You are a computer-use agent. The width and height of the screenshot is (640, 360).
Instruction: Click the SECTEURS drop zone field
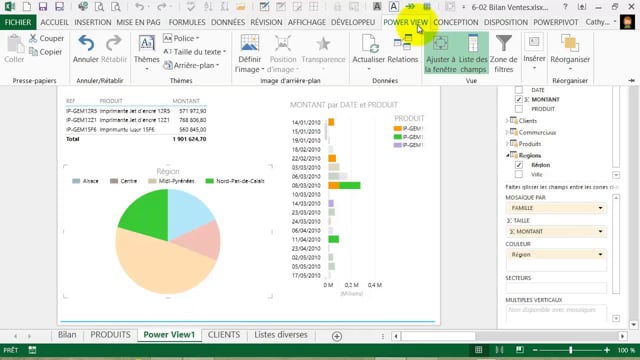click(556, 288)
